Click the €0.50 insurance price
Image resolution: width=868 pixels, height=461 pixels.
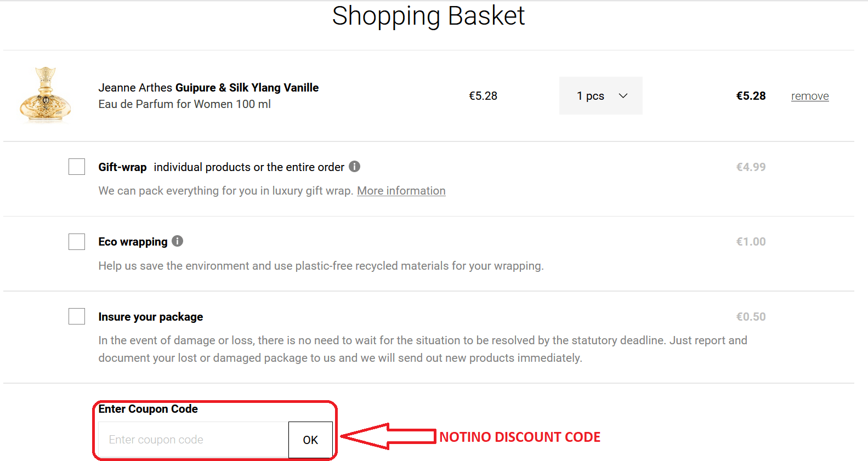point(751,316)
